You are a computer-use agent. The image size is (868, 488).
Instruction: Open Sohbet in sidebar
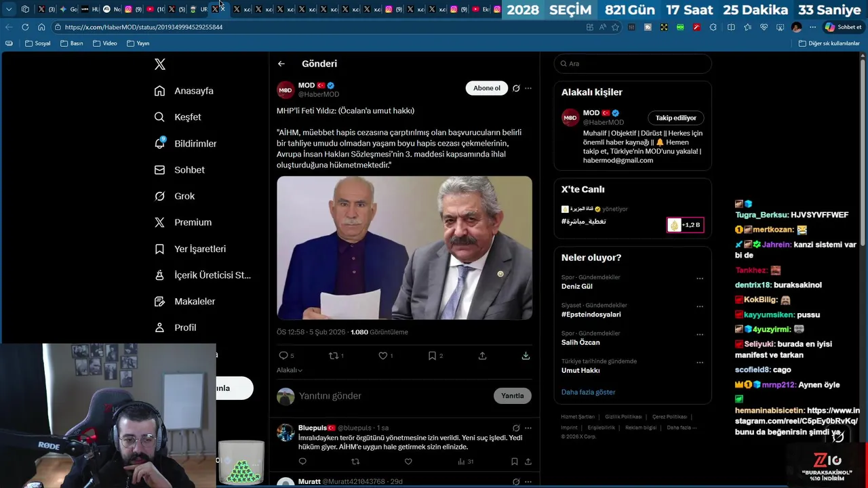(180, 170)
